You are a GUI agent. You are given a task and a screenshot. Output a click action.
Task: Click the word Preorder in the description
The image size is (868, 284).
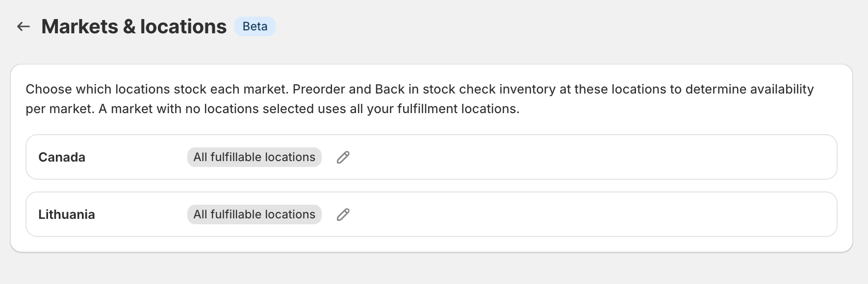(x=319, y=89)
